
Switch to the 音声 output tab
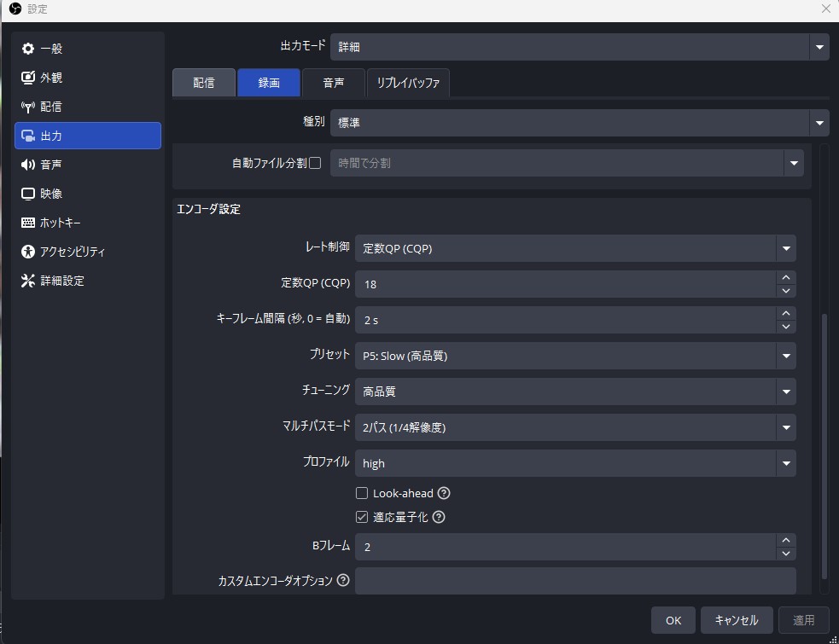coord(334,83)
